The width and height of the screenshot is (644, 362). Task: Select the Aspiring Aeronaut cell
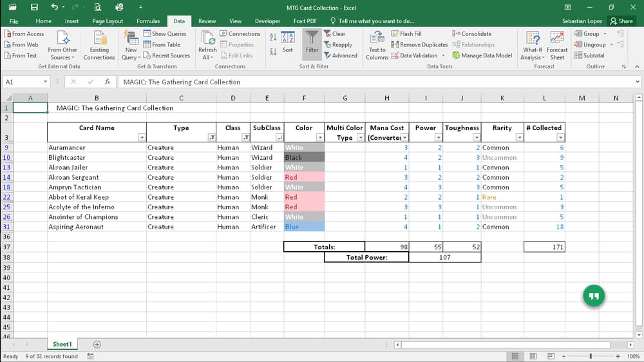click(x=97, y=227)
